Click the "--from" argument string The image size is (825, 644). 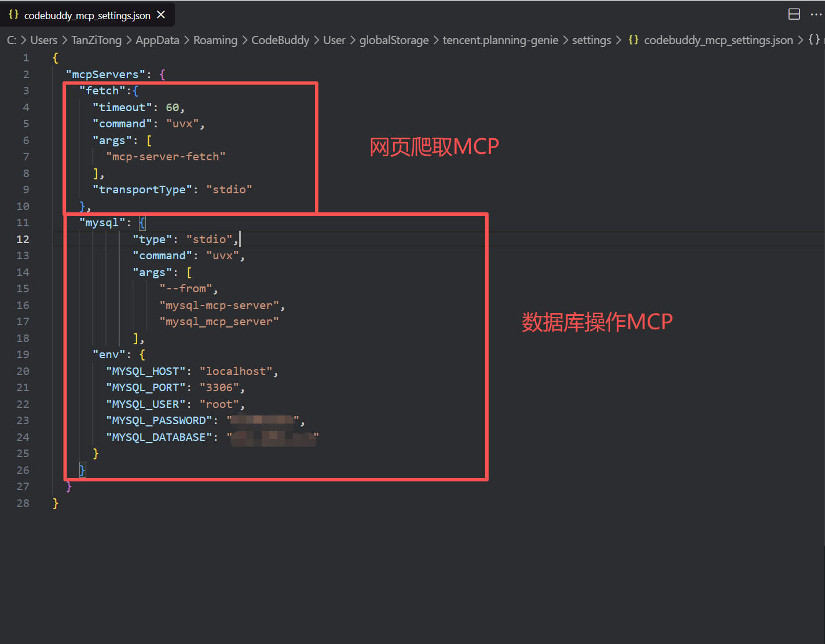[186, 288]
